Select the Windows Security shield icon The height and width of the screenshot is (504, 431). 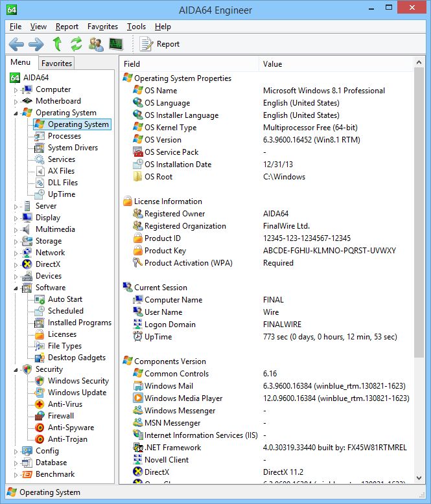pos(40,381)
